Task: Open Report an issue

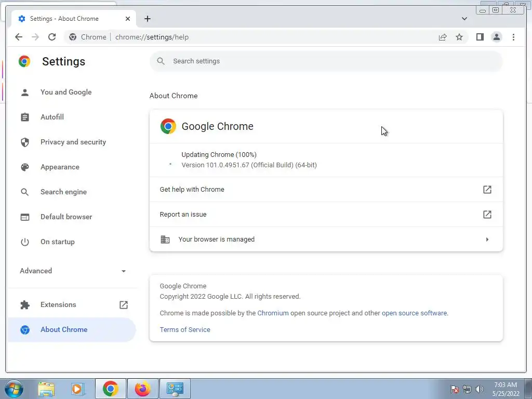Action: click(326, 215)
